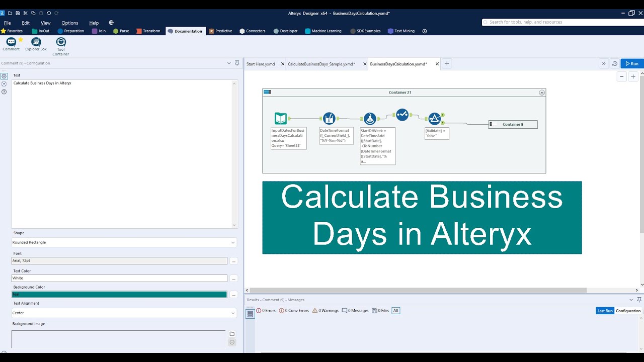
Task: Toggle favorite star on Comment tool
Action: 21,39
